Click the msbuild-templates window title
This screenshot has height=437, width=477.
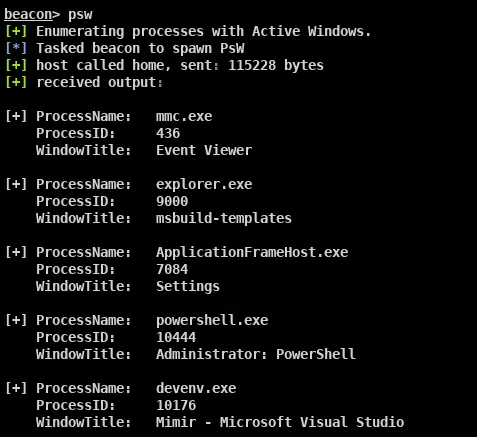point(224,218)
